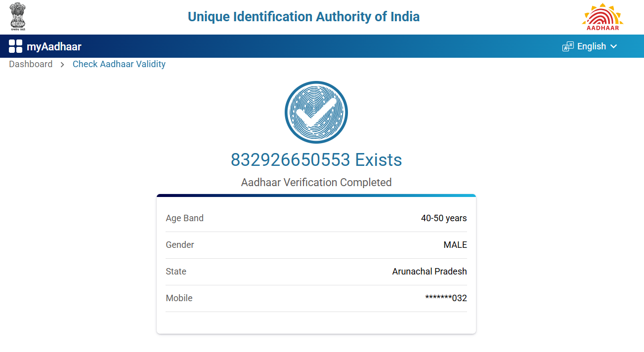Image resolution: width=644 pixels, height=352 pixels.
Task: Open the English language selector
Action: tap(591, 46)
